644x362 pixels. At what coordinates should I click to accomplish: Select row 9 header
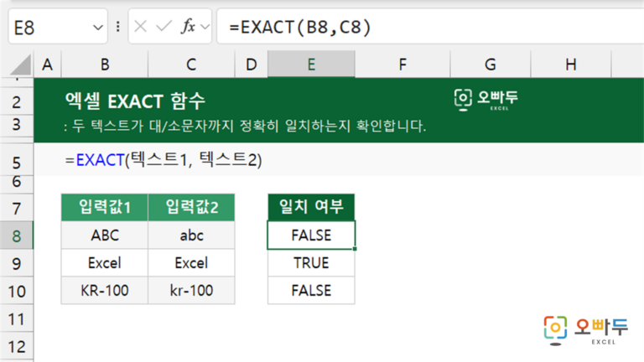click(17, 263)
